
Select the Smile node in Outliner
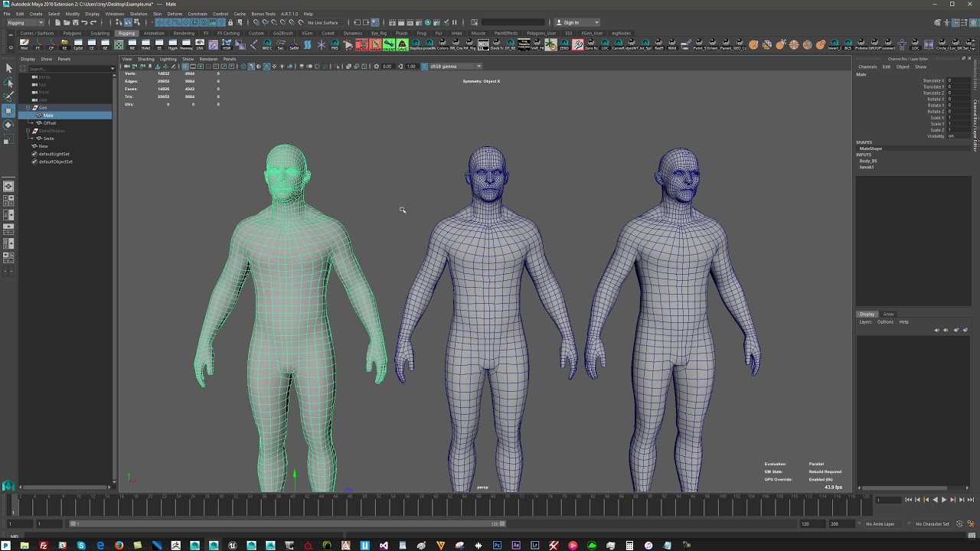48,139
